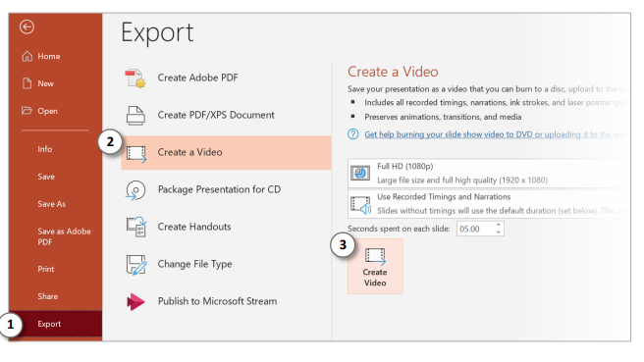Viewport: 644px width, 362px height.
Task: Select Publish to Microsoft Stream
Action: pos(226,302)
